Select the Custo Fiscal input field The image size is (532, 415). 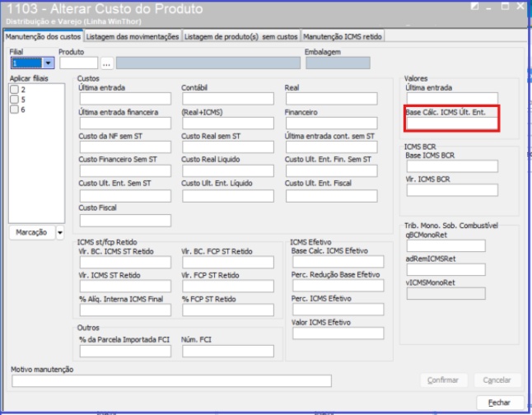pos(125,221)
